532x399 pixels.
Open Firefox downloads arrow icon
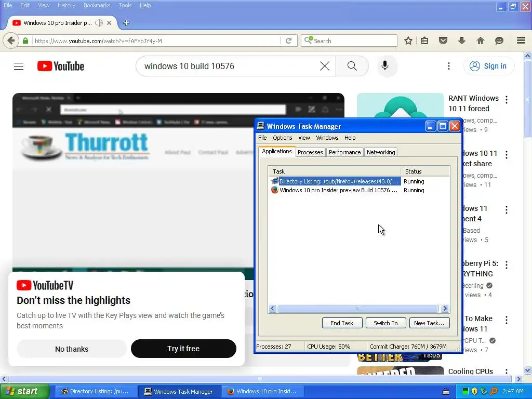pyautogui.click(x=461, y=41)
